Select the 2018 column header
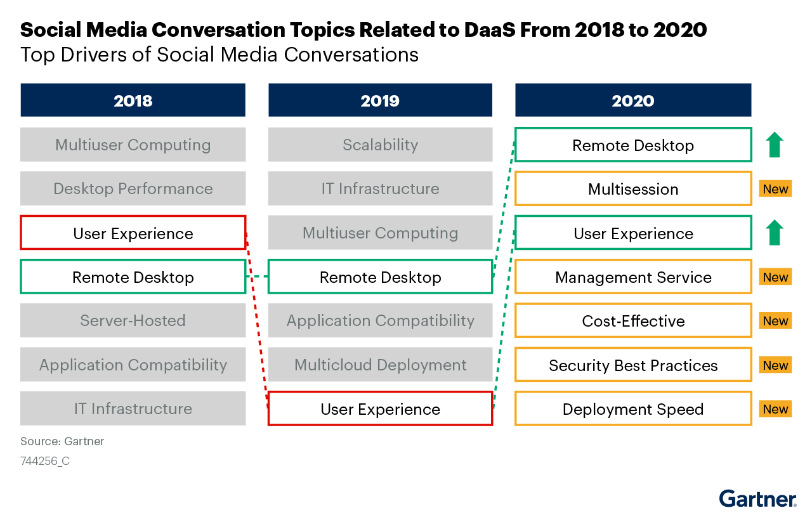The image size is (812, 515). click(133, 100)
